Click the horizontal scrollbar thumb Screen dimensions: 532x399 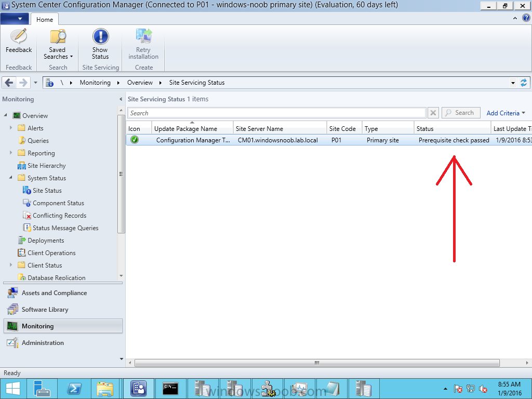[317, 363]
